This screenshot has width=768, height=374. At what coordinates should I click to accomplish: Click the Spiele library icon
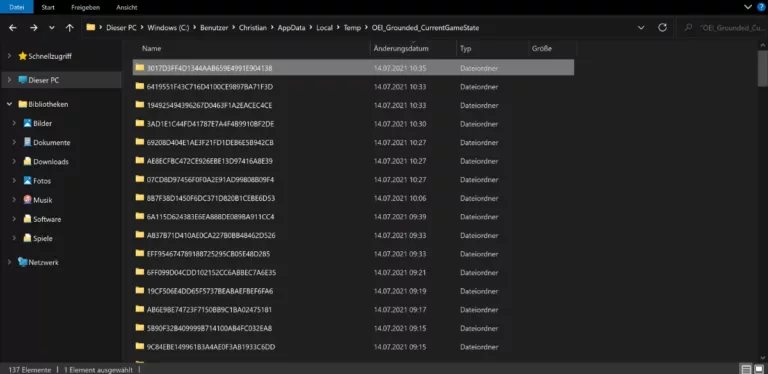coord(27,238)
